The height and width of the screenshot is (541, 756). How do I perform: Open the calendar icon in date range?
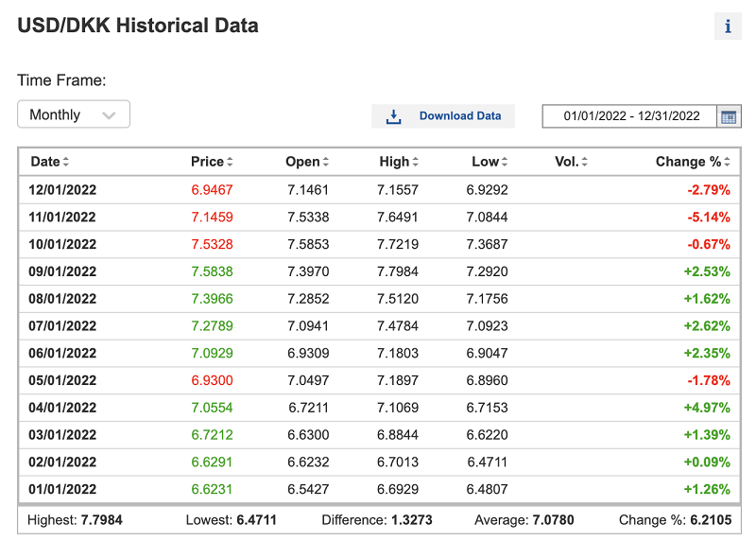[729, 116]
